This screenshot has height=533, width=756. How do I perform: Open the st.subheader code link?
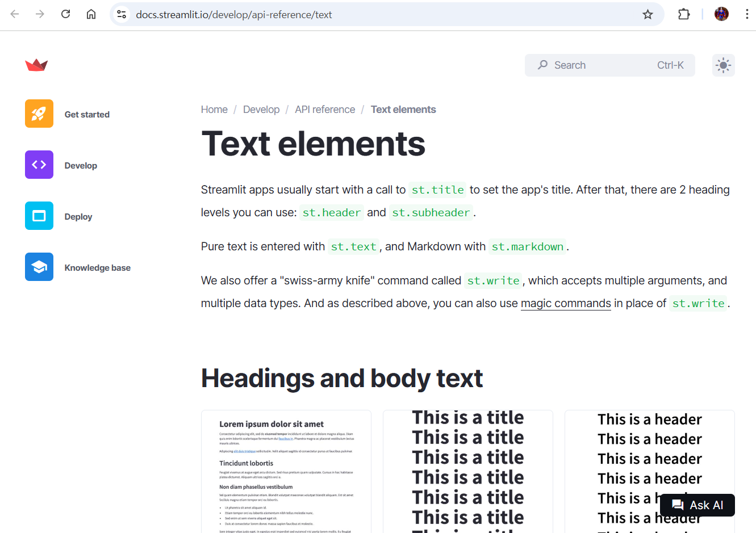tap(431, 212)
